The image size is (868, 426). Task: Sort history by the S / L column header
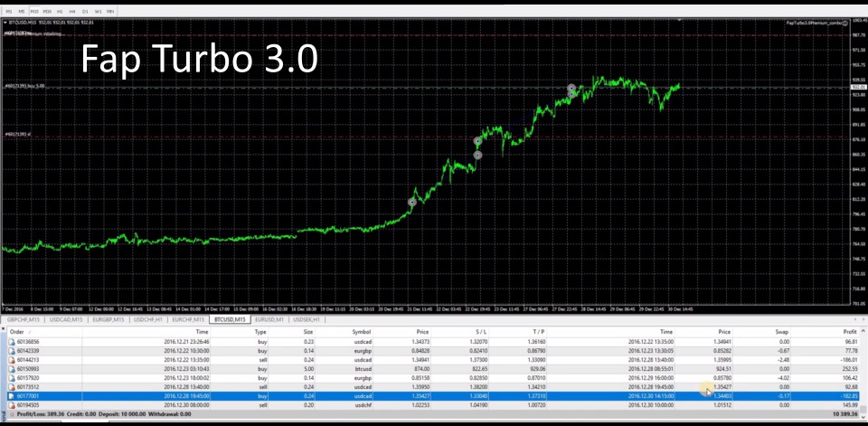(x=480, y=332)
